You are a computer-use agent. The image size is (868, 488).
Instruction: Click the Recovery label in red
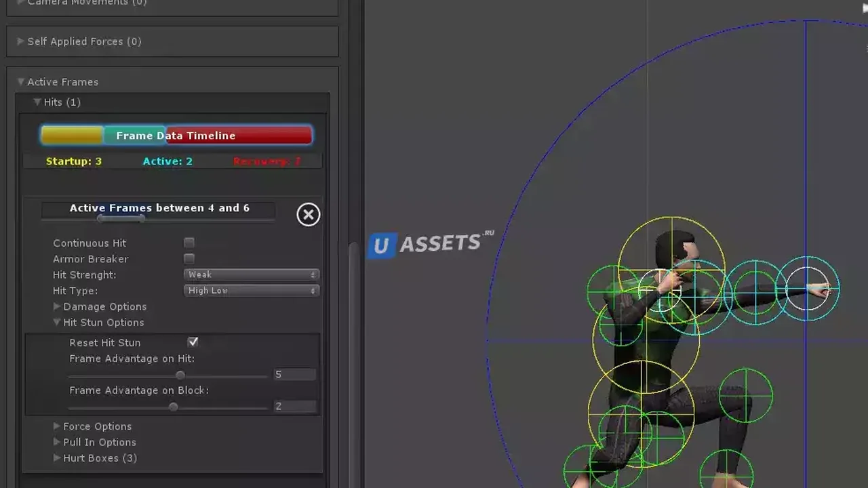click(267, 161)
